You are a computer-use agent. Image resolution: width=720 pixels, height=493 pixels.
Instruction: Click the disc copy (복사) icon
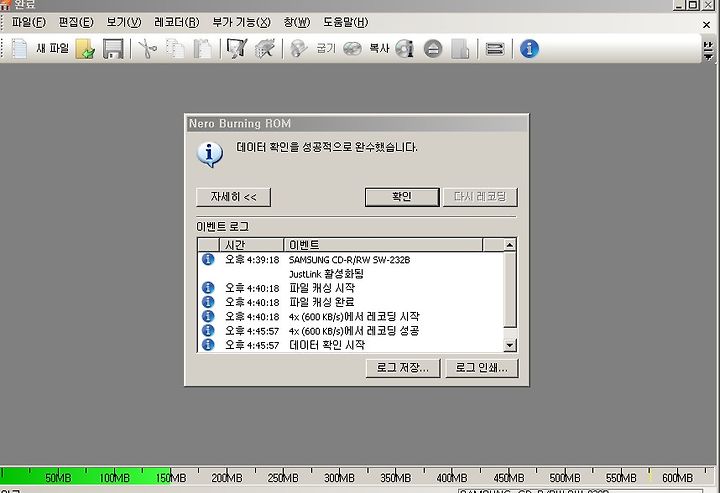click(x=352, y=49)
